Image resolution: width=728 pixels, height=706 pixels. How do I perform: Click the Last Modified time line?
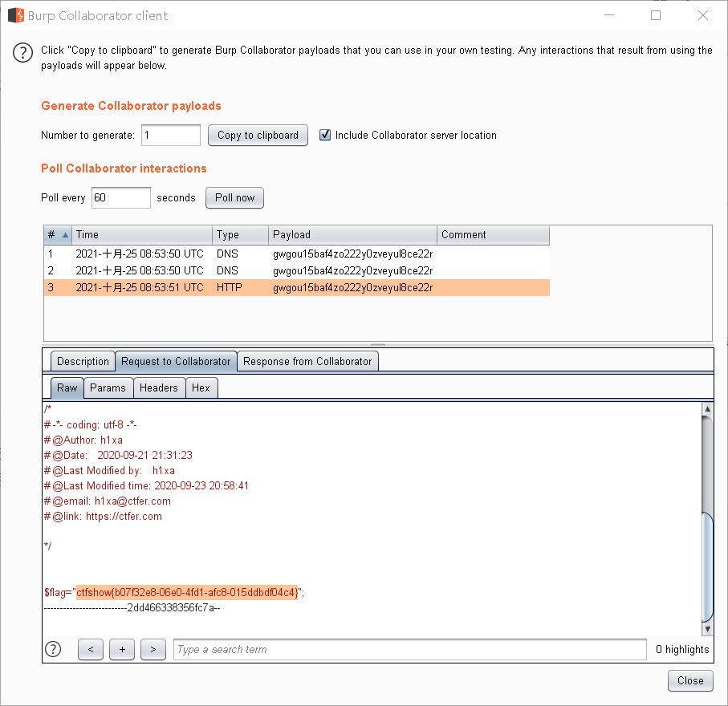[x=146, y=486]
